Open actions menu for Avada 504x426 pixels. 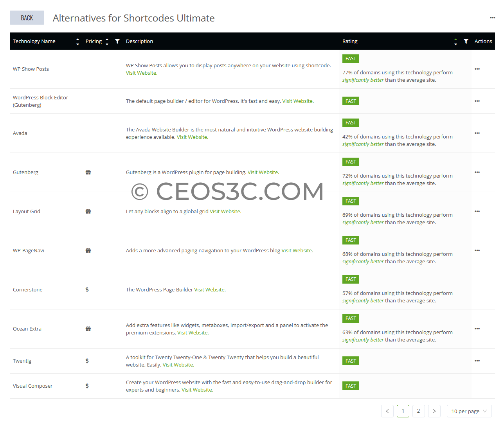tap(477, 133)
